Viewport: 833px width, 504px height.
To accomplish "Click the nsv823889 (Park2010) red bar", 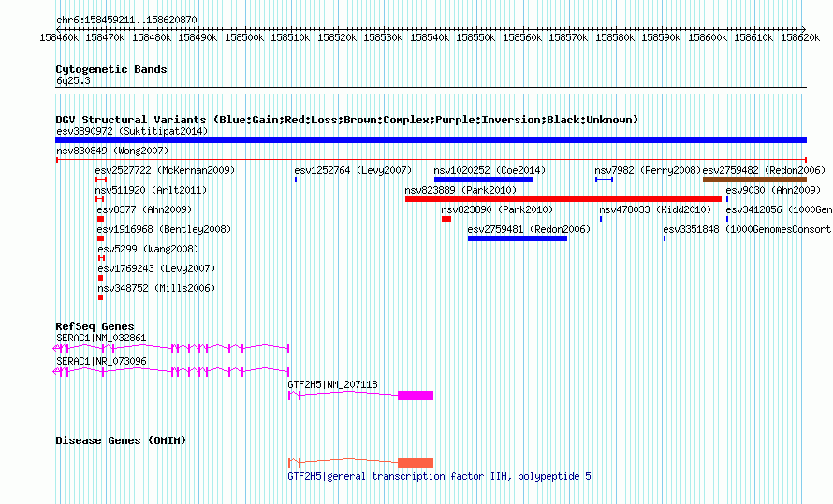I will point(563,199).
